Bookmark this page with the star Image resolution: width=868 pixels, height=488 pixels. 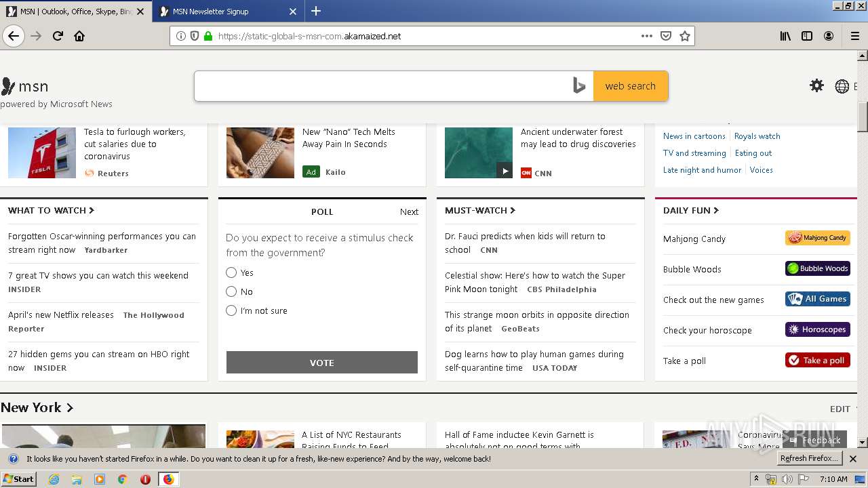click(x=685, y=36)
